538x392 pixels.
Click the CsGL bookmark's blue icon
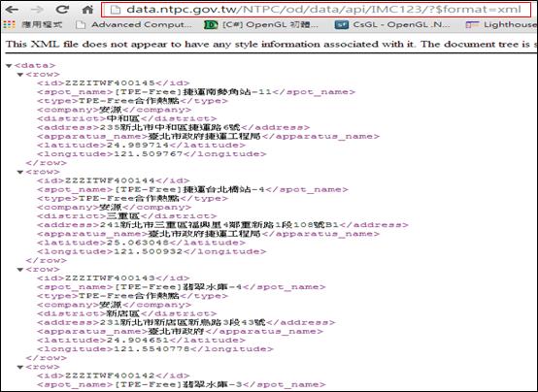342,24
